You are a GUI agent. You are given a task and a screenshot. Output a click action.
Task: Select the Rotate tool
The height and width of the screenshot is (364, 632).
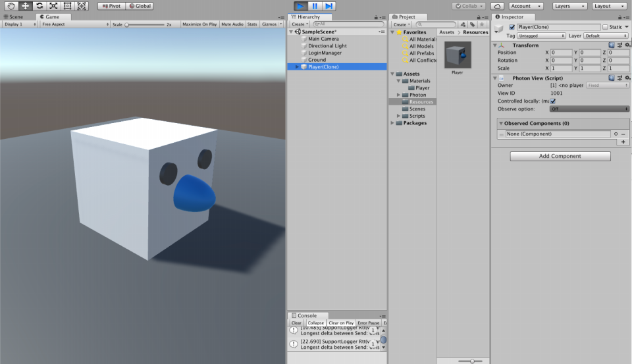pos(39,6)
